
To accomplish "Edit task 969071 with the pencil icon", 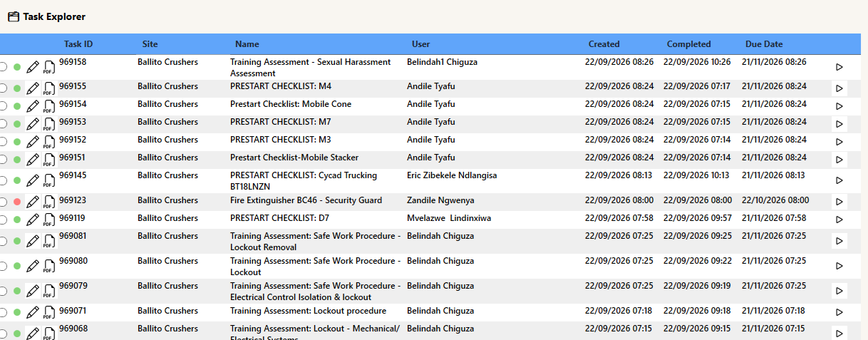I will 33,313.
